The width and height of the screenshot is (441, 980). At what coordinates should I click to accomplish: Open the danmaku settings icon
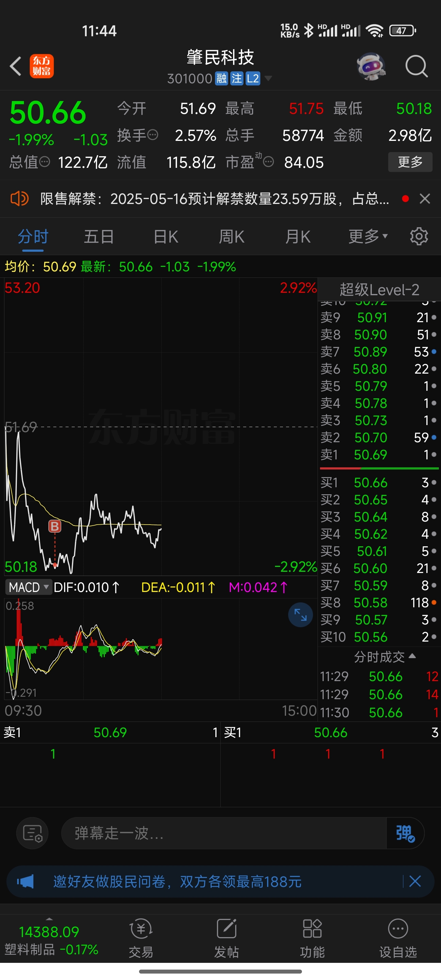tap(32, 833)
